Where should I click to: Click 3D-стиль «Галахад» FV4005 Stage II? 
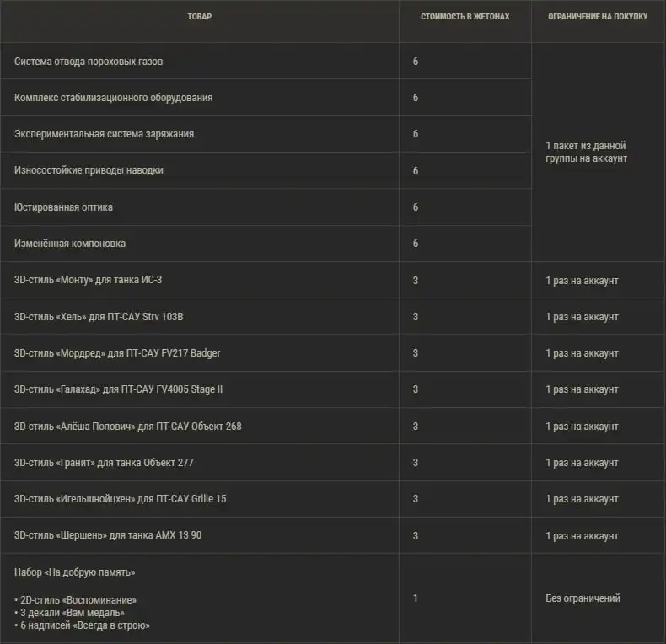[x=118, y=389]
